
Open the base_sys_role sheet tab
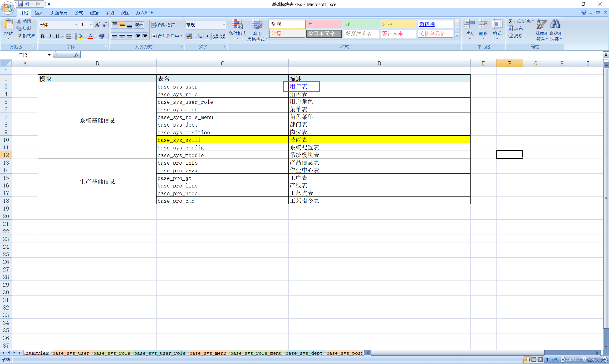[112, 353]
